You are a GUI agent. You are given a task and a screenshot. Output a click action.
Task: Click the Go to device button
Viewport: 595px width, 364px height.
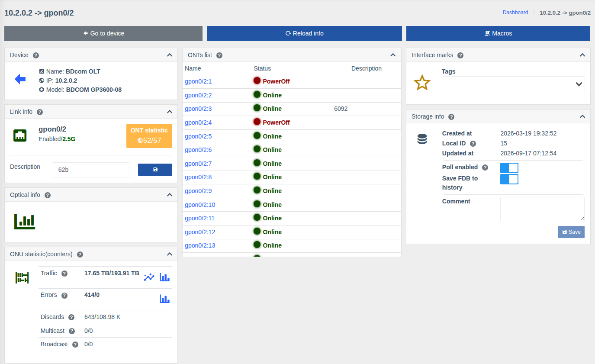[x=103, y=33]
